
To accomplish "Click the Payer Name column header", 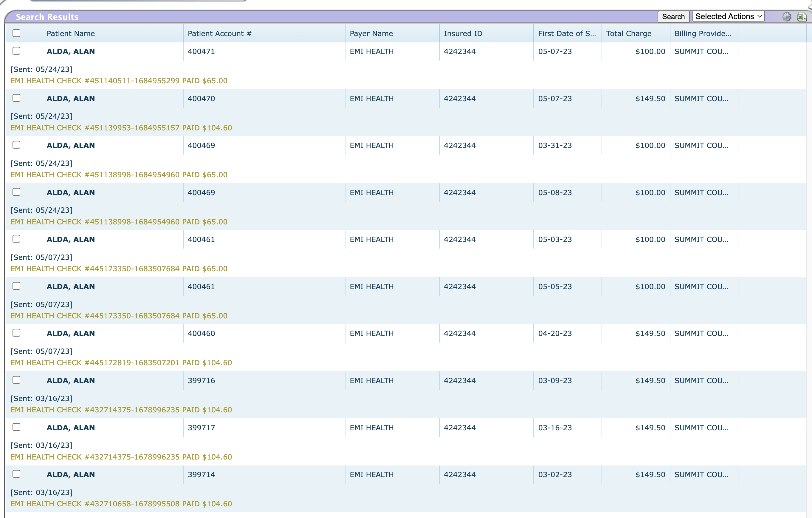I will tap(371, 33).
